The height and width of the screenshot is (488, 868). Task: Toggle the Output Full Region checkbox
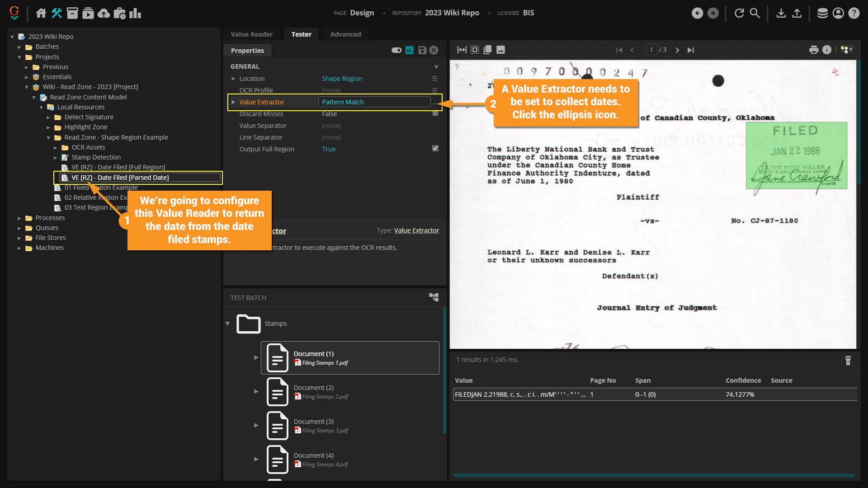[435, 149]
